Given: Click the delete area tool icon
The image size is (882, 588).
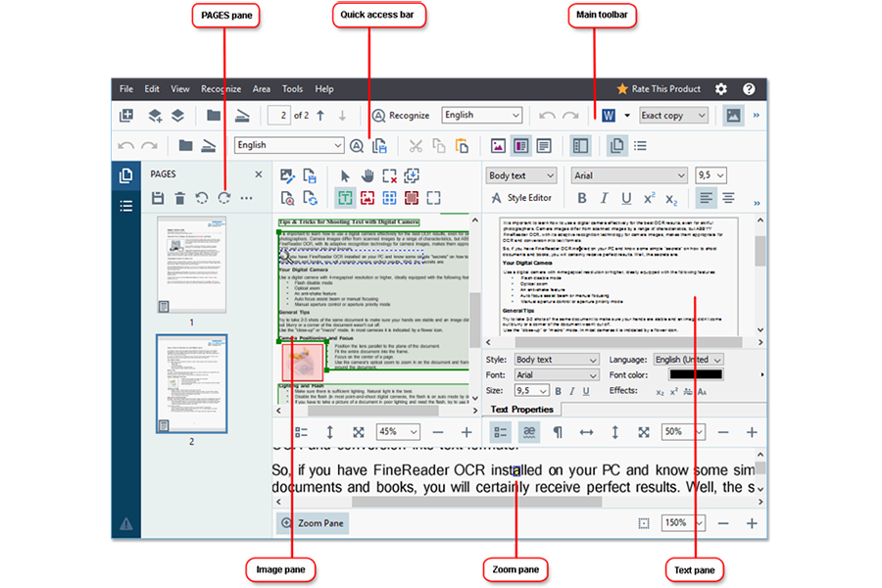Looking at the screenshot, I should point(390,176).
